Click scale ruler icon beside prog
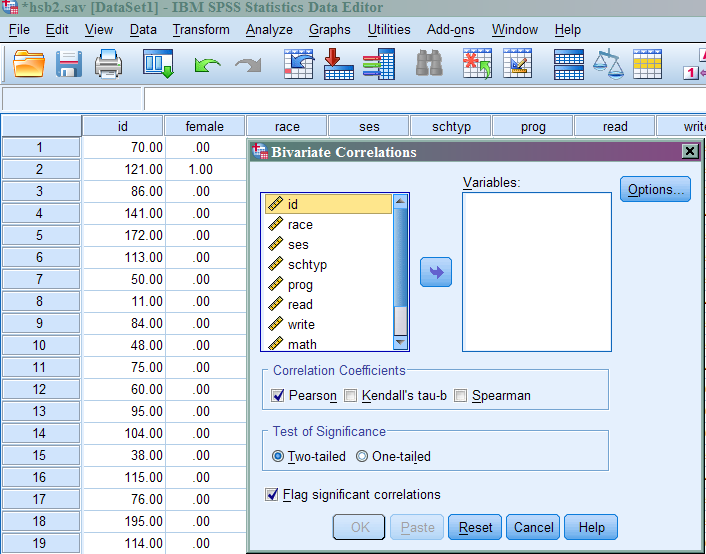 [276, 284]
